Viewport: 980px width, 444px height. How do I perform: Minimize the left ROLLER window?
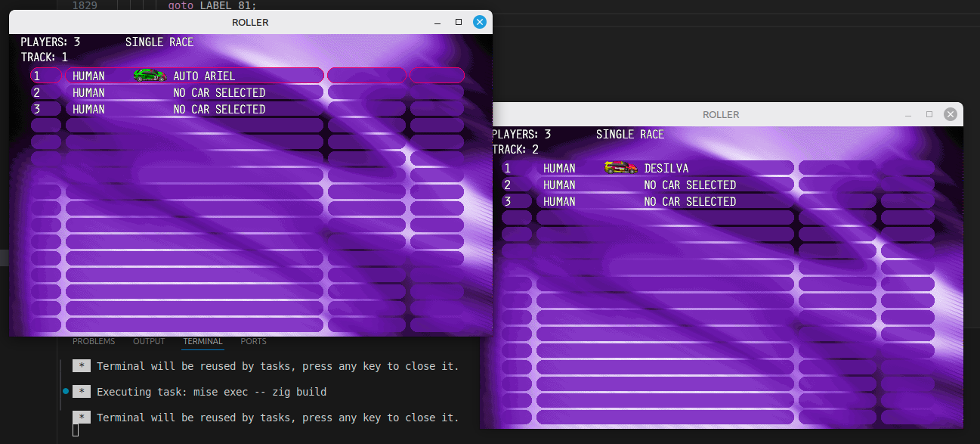(438, 22)
